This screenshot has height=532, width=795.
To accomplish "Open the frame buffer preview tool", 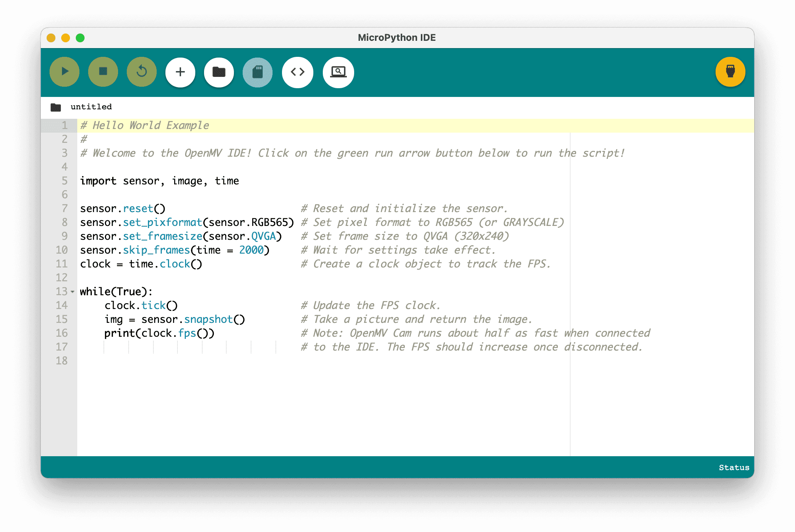I will (x=338, y=72).
